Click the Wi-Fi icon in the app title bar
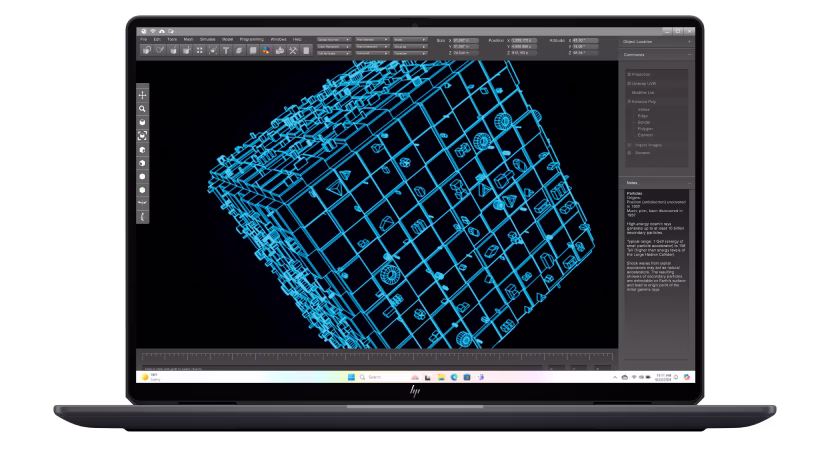830x450 pixels. [x=152, y=31]
